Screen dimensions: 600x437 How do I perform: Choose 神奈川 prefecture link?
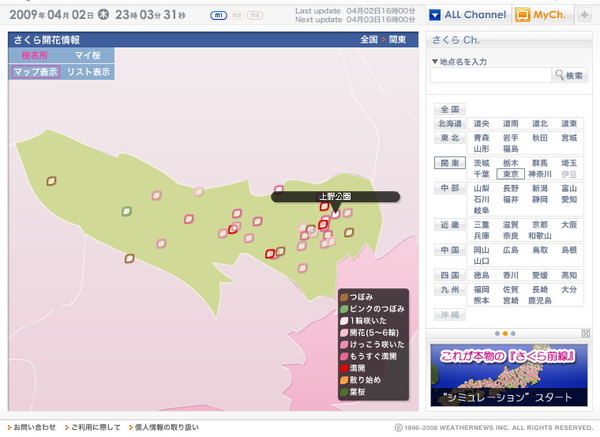point(540,174)
